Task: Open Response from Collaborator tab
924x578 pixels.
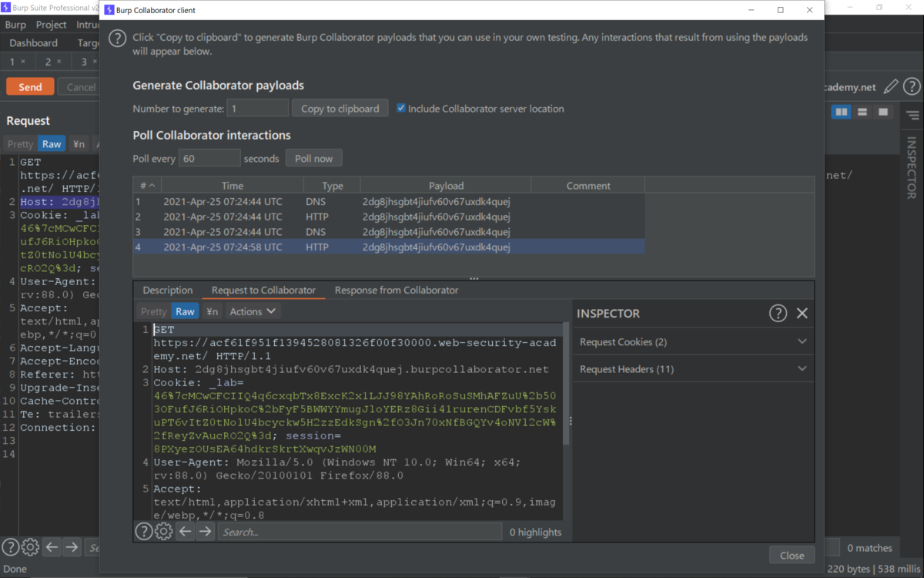Action: [397, 291]
